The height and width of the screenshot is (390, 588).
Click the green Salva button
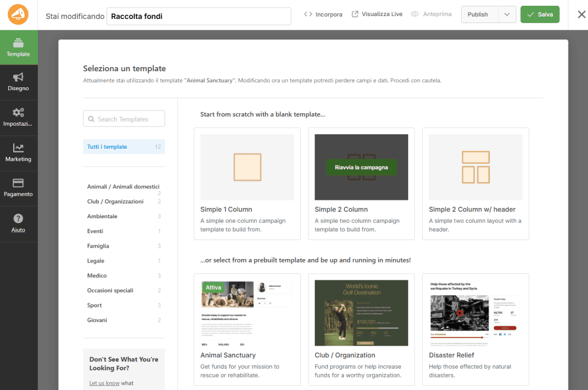[x=540, y=14]
